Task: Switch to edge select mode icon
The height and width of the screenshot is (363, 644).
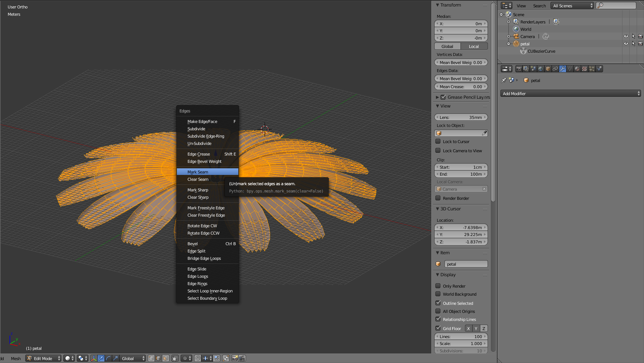Action: tap(158, 358)
